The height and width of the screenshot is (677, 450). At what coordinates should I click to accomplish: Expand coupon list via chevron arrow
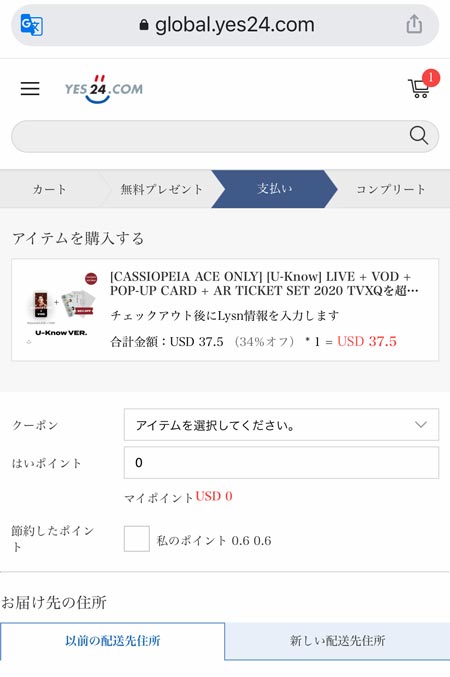click(x=421, y=425)
